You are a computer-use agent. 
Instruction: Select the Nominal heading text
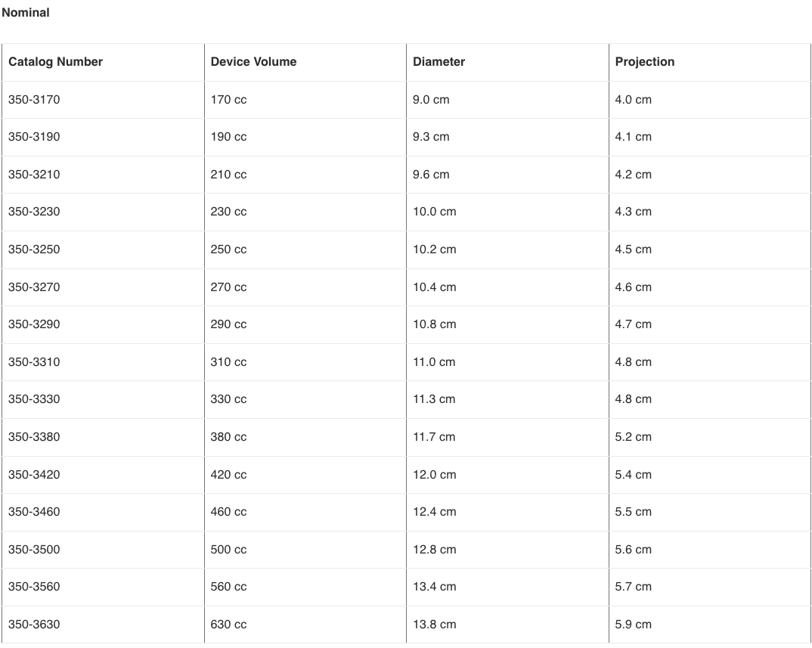coord(26,12)
